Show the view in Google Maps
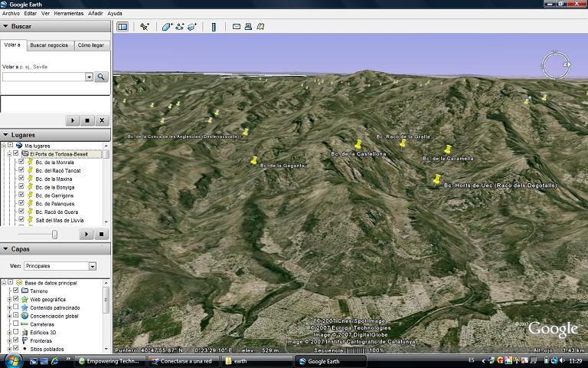The width and height of the screenshot is (588, 368). tap(260, 27)
